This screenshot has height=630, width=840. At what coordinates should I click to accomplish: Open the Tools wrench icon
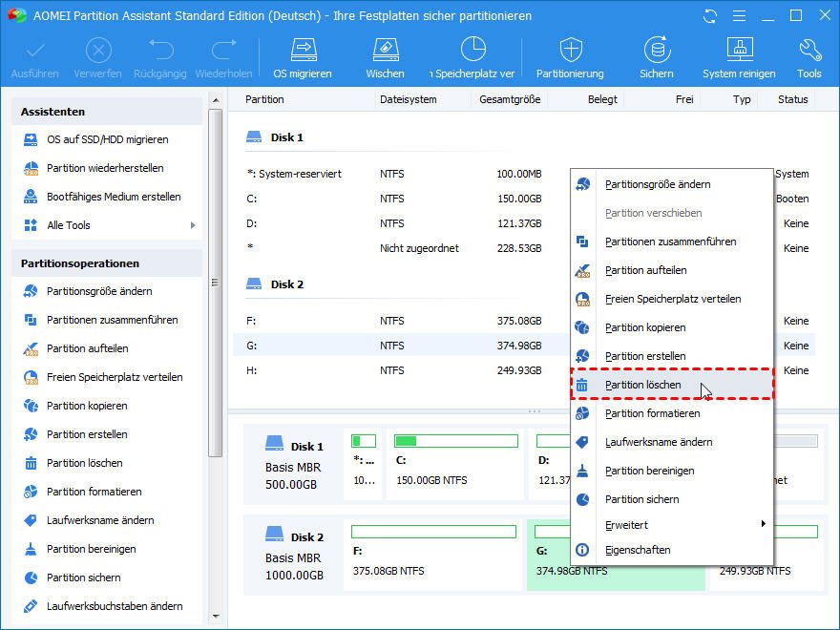click(808, 57)
